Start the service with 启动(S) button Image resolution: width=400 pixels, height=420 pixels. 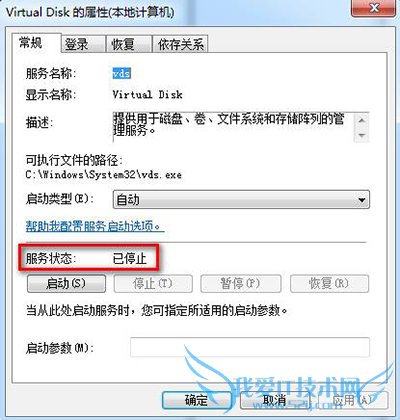[66, 284]
